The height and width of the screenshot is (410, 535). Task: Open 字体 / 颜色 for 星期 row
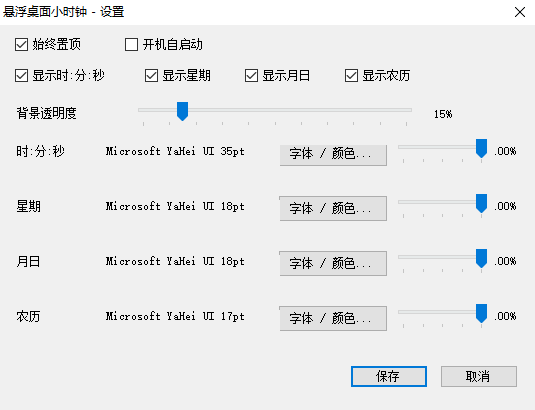click(333, 208)
